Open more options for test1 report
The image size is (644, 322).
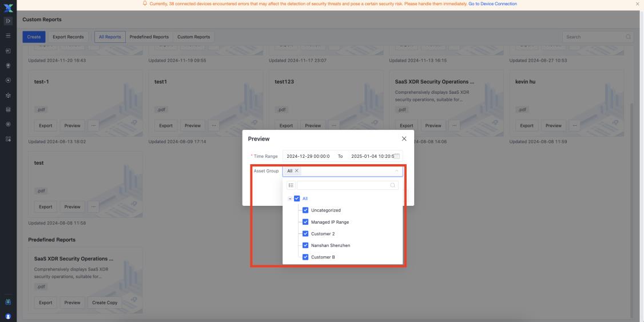(x=213, y=126)
